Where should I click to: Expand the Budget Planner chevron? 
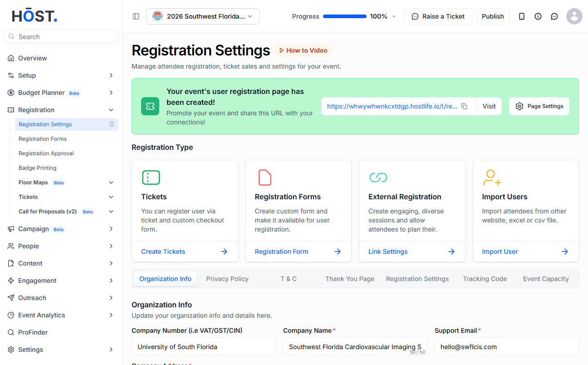click(x=111, y=93)
